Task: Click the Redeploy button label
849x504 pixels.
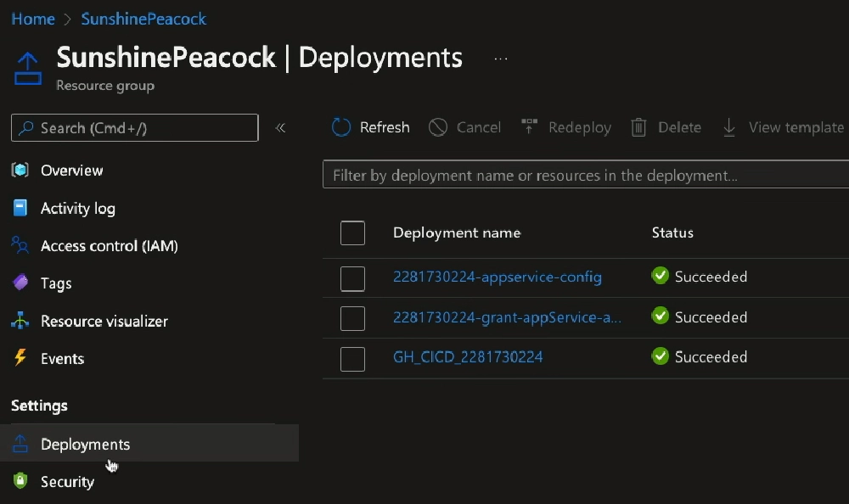Action: 580,128
